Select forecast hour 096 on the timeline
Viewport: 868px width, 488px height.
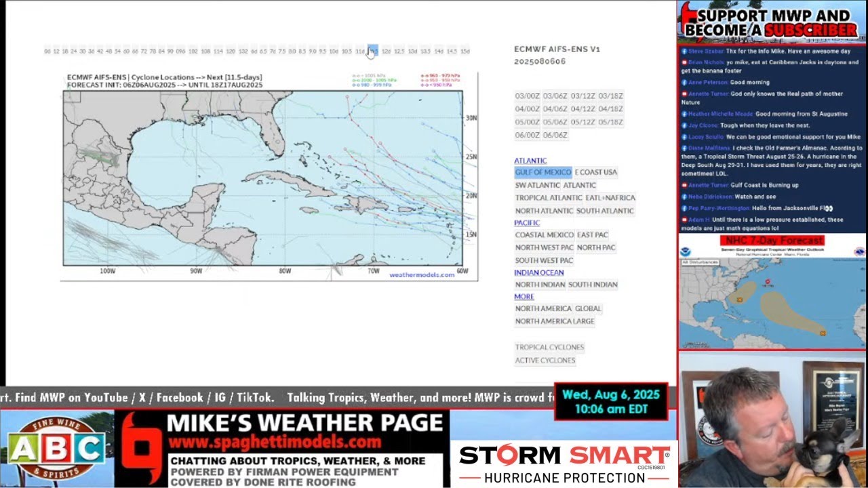tap(180, 52)
